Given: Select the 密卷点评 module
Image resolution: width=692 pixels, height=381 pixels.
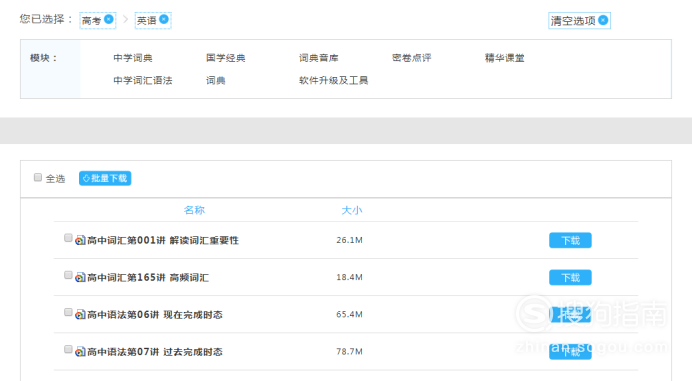Looking at the screenshot, I should pos(412,58).
